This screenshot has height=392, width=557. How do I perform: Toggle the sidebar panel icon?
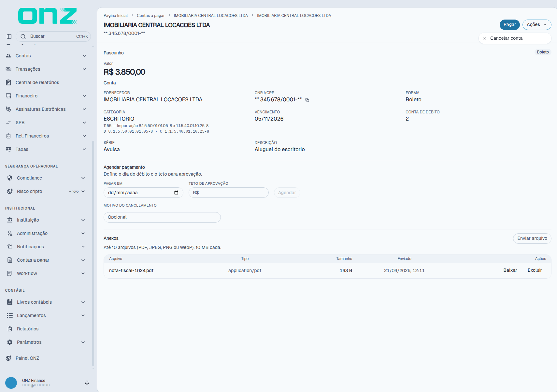[9, 36]
